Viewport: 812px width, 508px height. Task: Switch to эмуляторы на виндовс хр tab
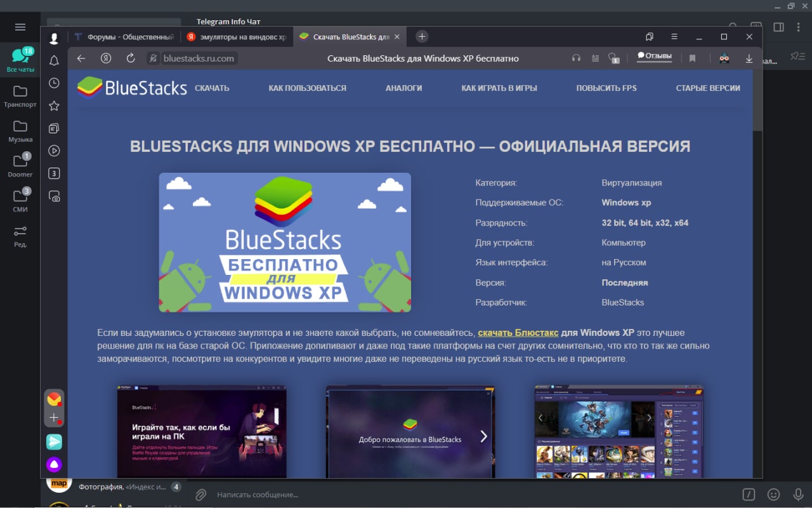click(x=237, y=37)
